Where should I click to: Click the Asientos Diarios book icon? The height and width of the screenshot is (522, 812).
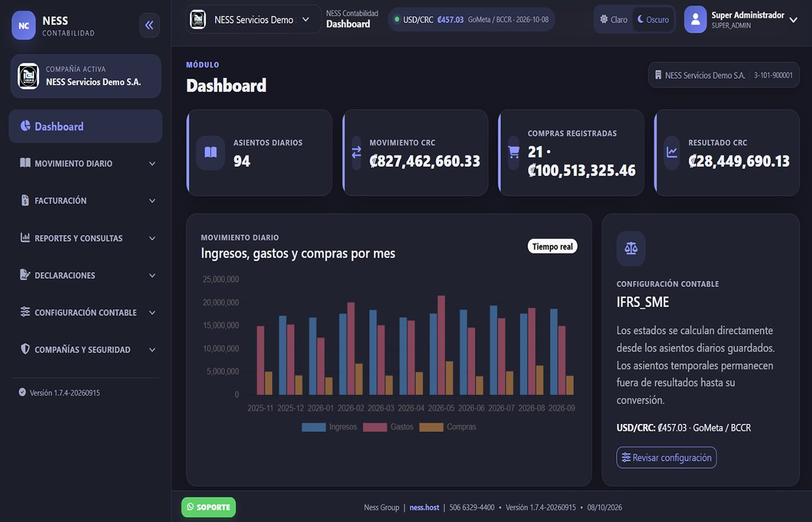pyautogui.click(x=211, y=153)
